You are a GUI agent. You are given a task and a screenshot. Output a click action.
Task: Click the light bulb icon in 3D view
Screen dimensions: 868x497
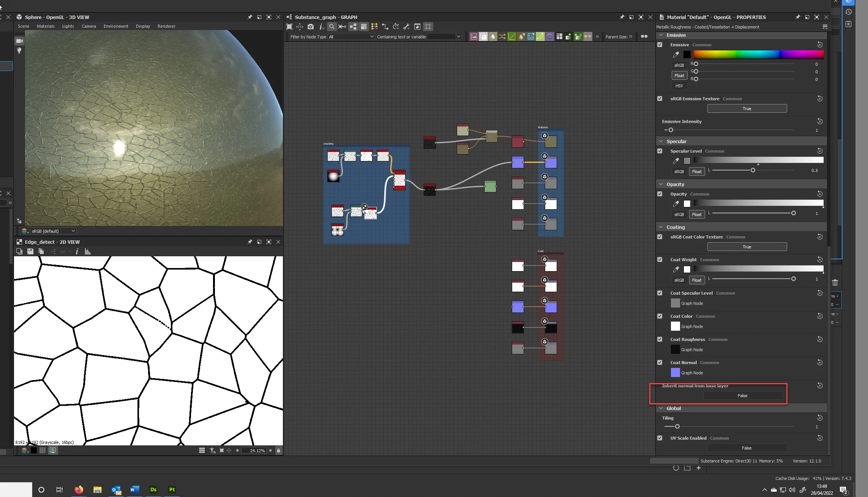(x=19, y=50)
